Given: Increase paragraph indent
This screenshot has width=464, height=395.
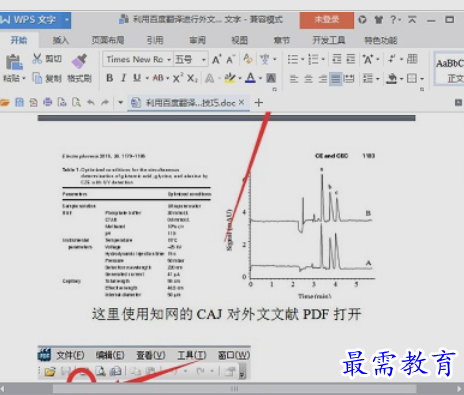Looking at the screenshot, I should 351,59.
